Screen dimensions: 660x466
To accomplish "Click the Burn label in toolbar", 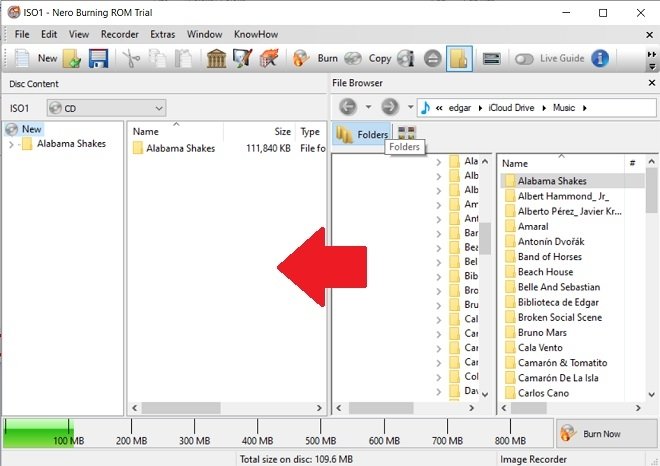I will (327, 58).
